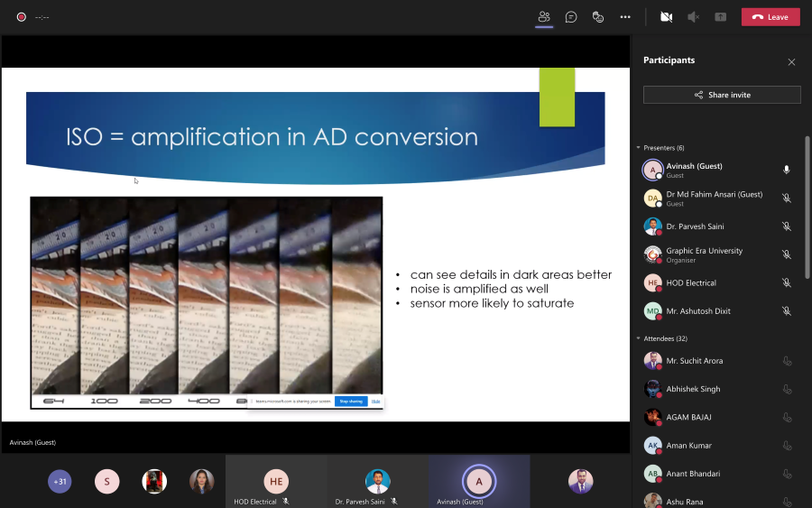Open the participants panel icon

point(544,17)
